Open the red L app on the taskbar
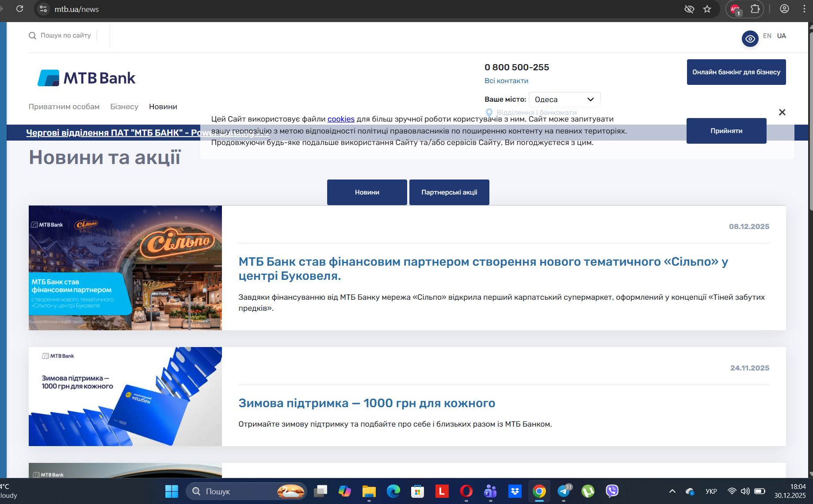The height and width of the screenshot is (504, 813). (x=442, y=491)
